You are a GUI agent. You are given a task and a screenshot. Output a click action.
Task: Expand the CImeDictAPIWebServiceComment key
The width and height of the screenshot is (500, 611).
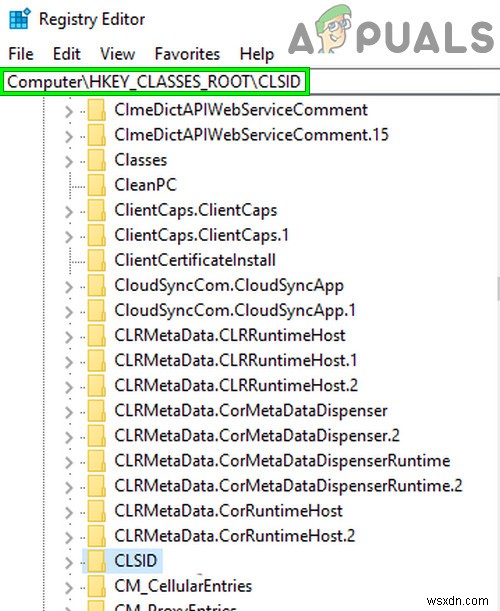(69, 111)
